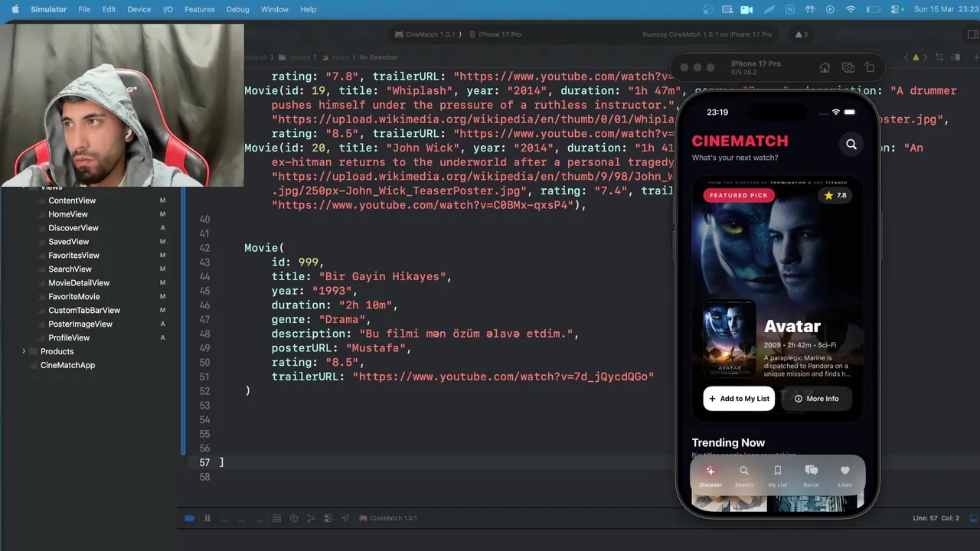
Task: Jump to the warning in jump bar
Action: (916, 57)
